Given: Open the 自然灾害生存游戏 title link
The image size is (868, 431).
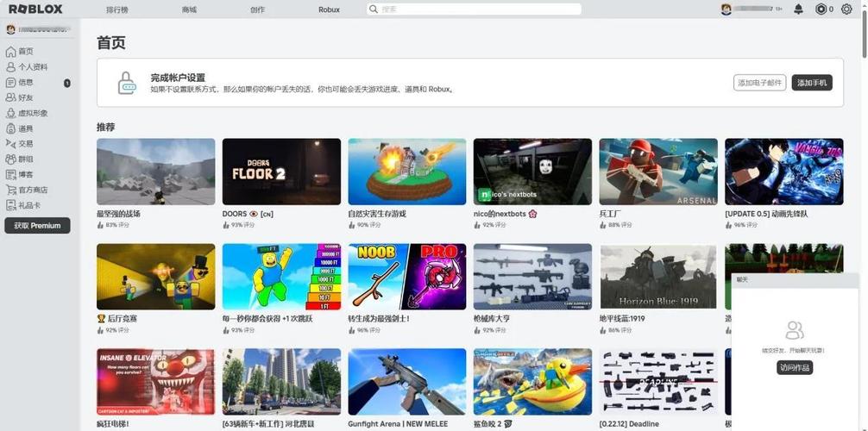Looking at the screenshot, I should click(x=377, y=214).
